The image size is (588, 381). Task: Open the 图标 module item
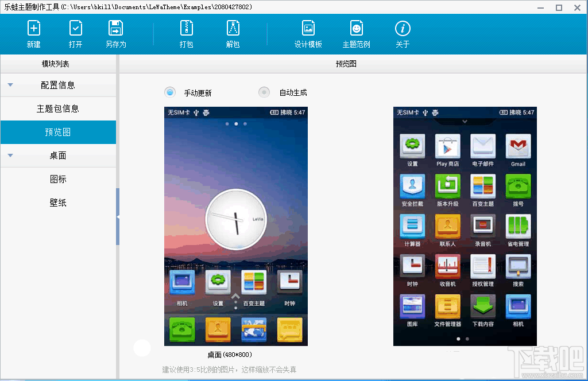(x=58, y=179)
